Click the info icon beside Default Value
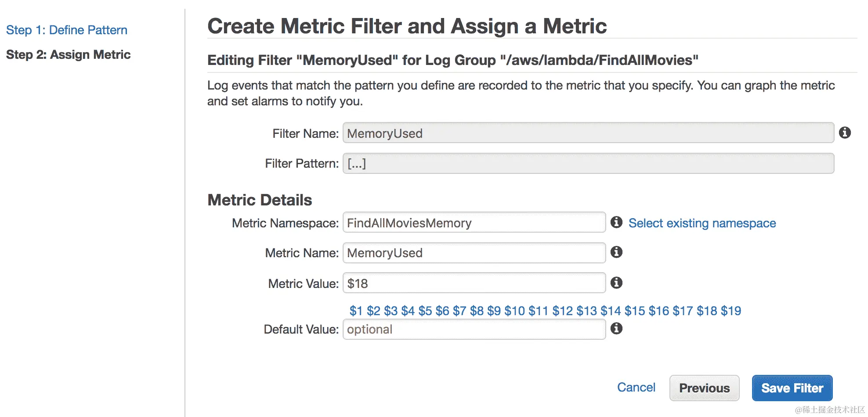 (x=616, y=328)
